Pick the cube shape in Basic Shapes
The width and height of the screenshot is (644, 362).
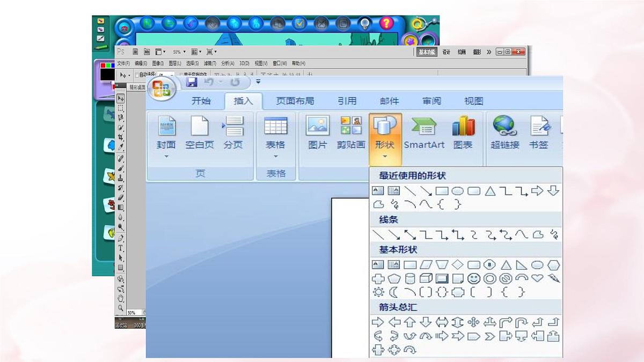tap(426, 278)
